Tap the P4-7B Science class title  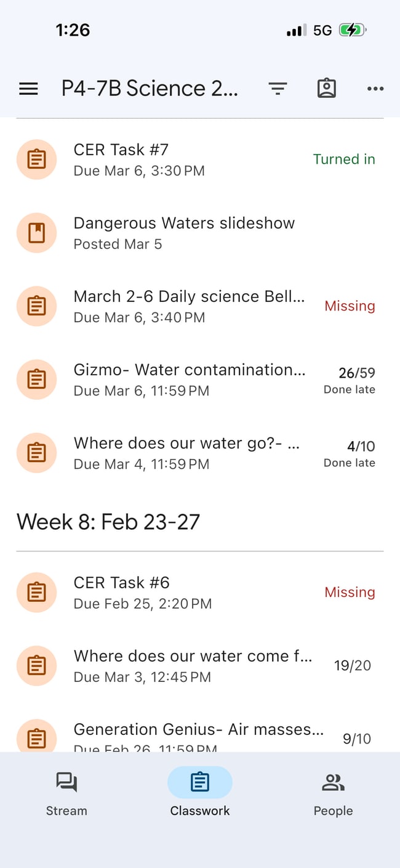click(x=150, y=89)
